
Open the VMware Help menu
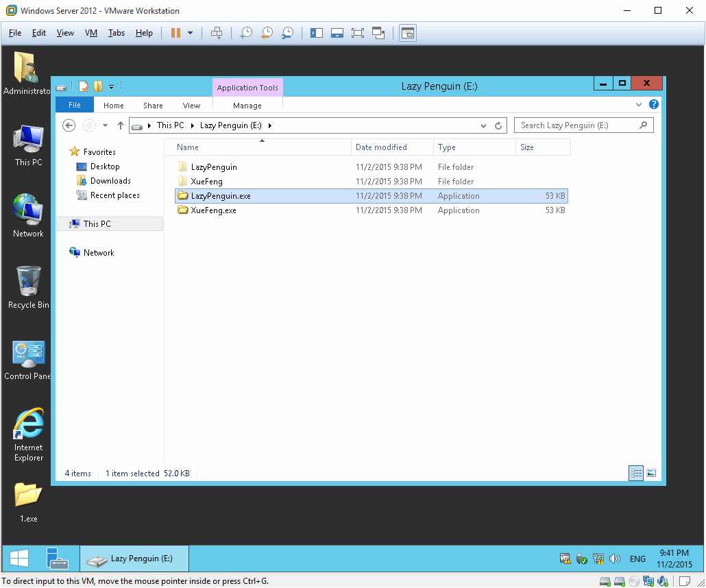(x=144, y=33)
